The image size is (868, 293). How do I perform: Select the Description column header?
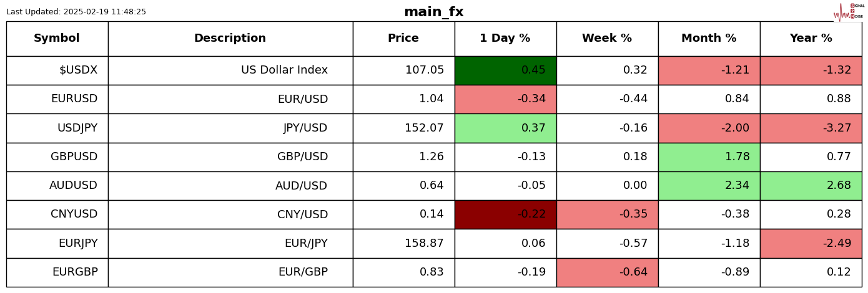coord(230,39)
